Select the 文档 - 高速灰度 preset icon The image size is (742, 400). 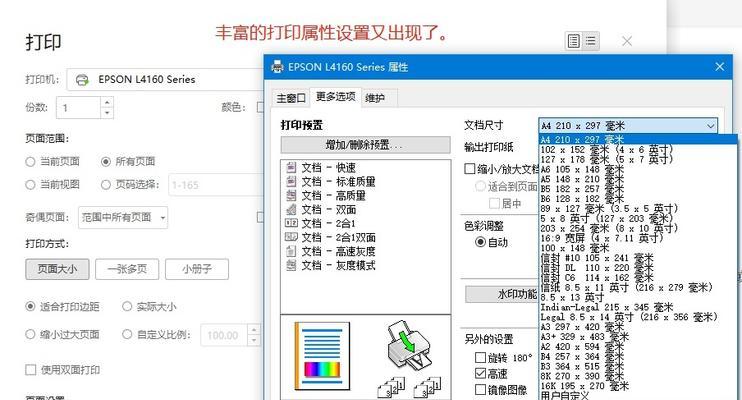coord(292,251)
